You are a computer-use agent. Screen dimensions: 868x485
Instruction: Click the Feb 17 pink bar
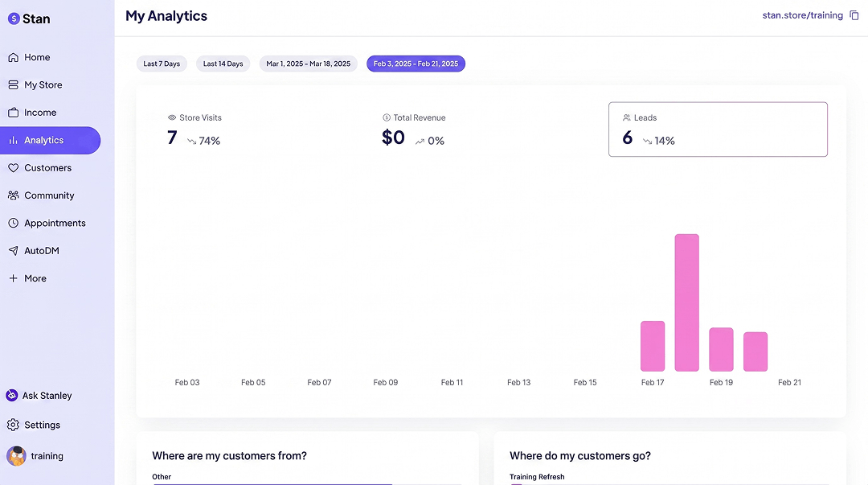[653, 347]
